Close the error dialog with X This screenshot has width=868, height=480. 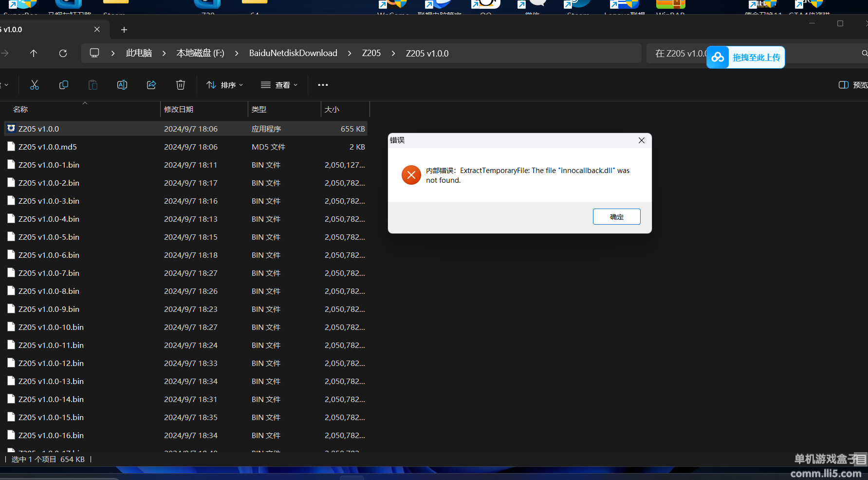tap(642, 140)
